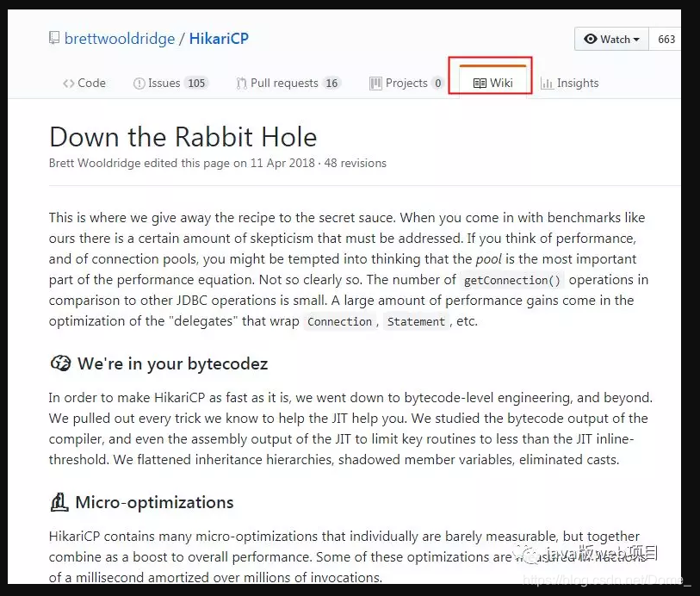Open the Projects tab
This screenshot has height=596, width=700.
[406, 83]
